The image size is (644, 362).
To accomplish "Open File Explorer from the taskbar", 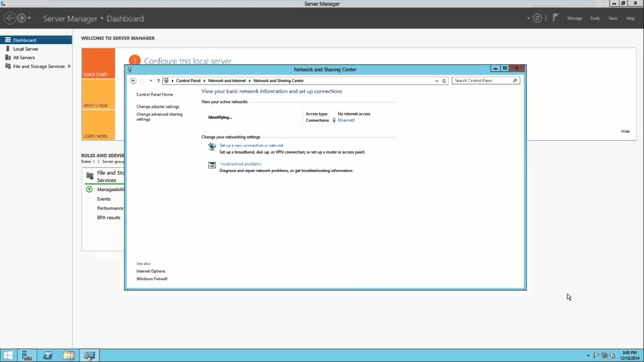I will [x=69, y=355].
